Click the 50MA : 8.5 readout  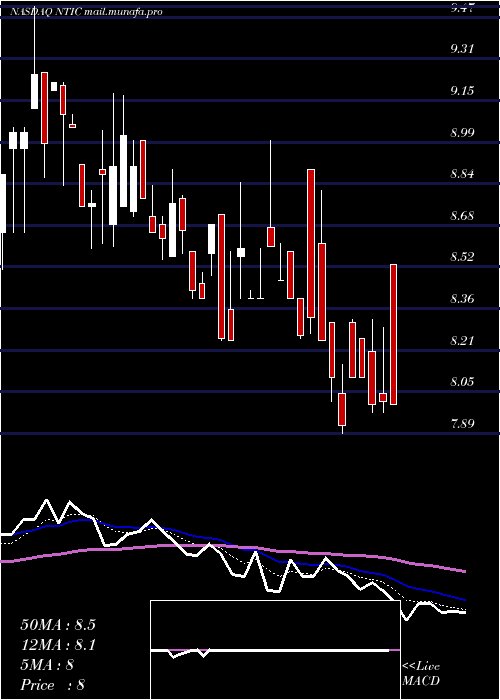58,625
